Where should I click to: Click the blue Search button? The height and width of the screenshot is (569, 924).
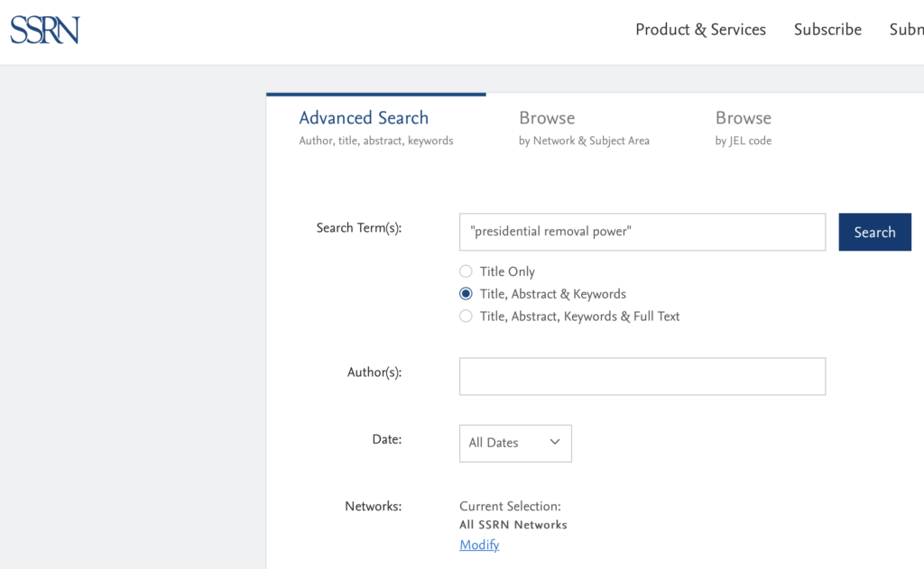874,232
